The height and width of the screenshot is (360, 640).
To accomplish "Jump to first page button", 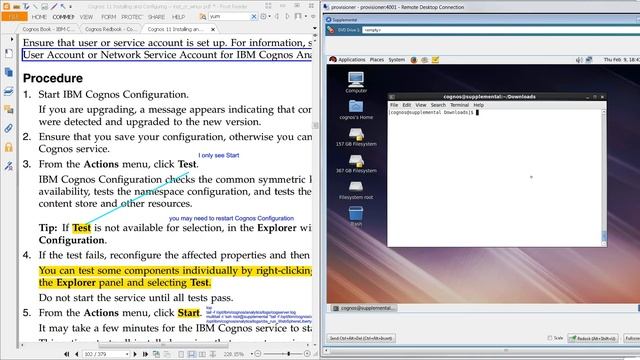I will point(67,354).
